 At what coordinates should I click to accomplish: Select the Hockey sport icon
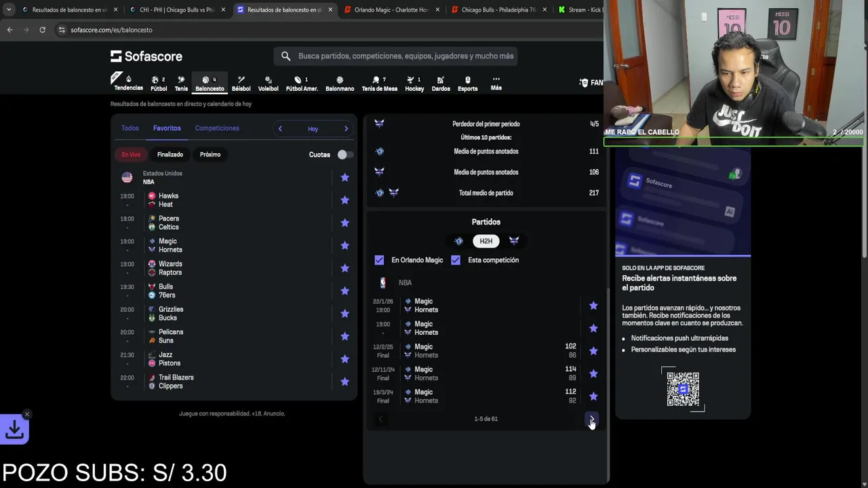pos(414,83)
